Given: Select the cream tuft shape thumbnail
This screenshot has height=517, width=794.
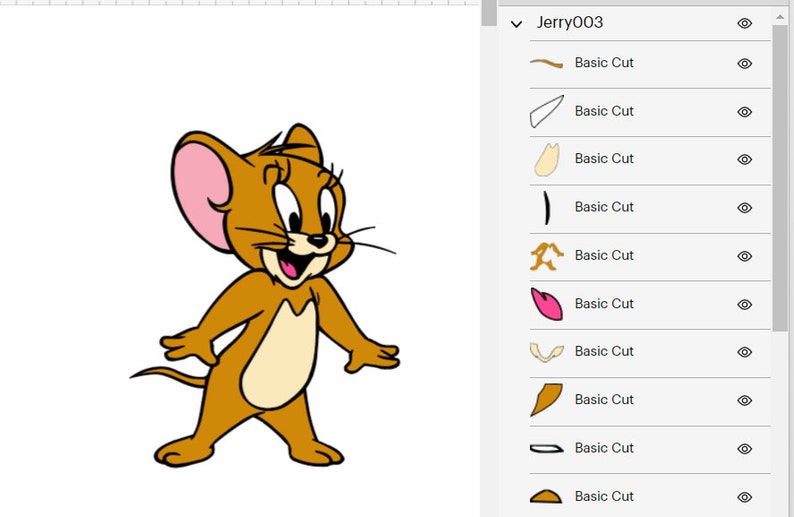Looking at the screenshot, I should tap(547, 160).
